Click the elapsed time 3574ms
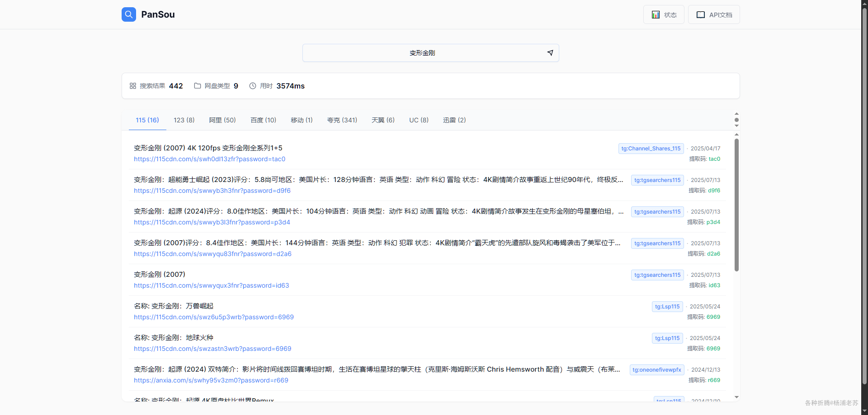The width and height of the screenshot is (868, 415). pos(291,86)
